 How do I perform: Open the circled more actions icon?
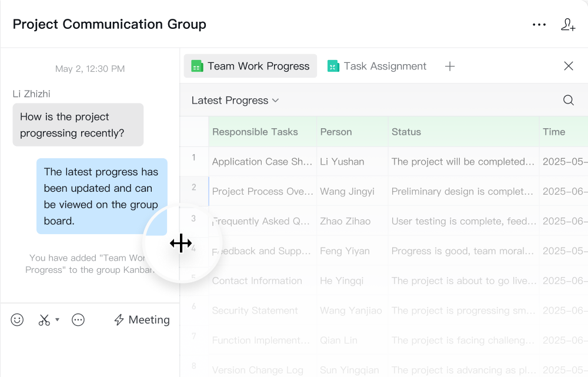[78, 320]
